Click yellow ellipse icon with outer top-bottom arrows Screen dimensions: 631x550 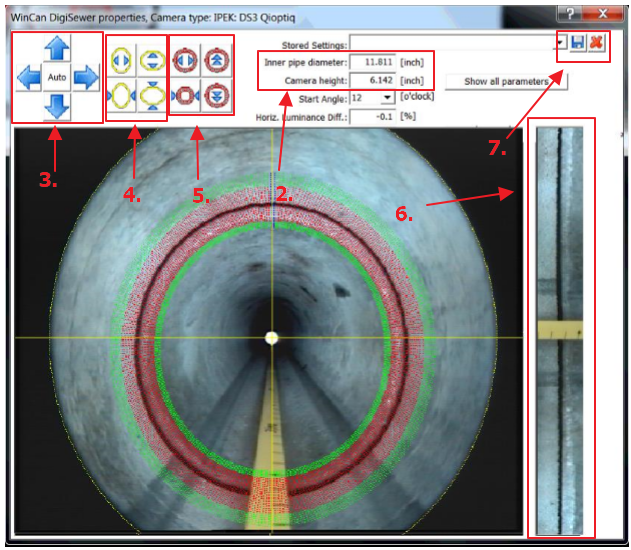152,95
